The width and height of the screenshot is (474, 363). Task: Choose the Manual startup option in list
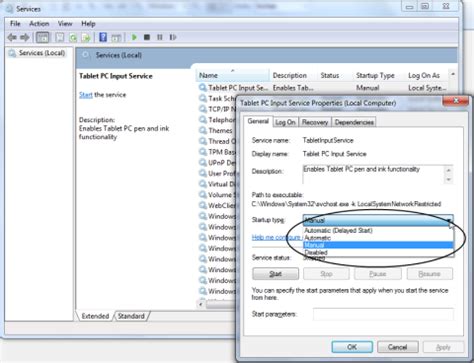coord(378,245)
